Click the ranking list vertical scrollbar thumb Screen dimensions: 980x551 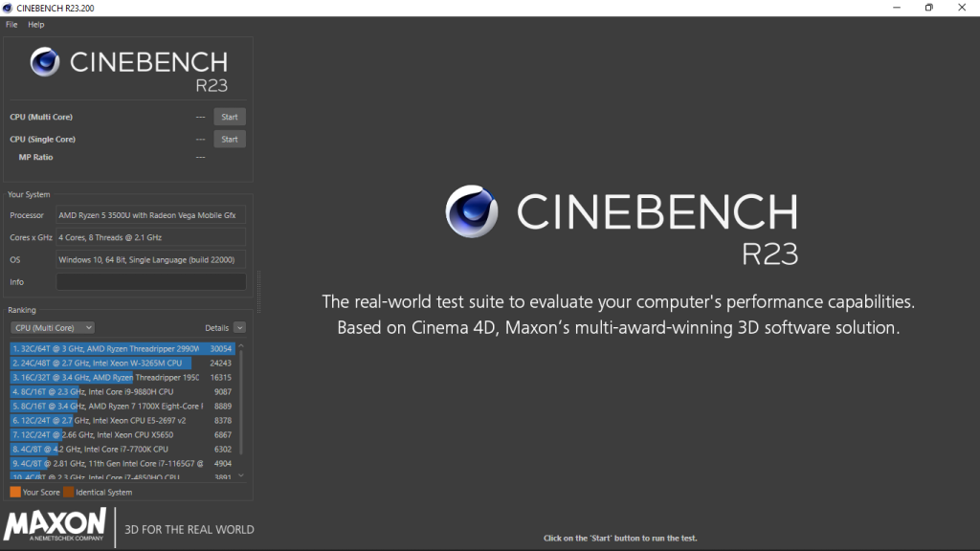click(241, 402)
